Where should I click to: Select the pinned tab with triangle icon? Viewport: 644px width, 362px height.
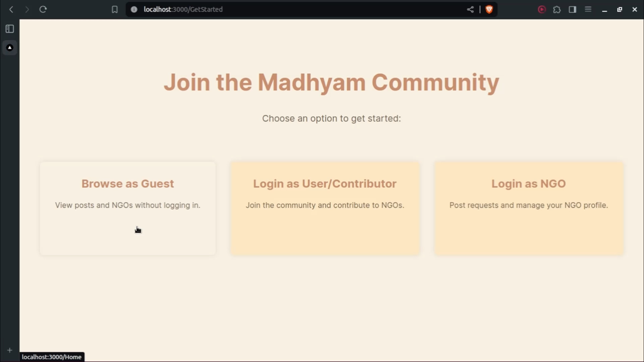[10, 48]
